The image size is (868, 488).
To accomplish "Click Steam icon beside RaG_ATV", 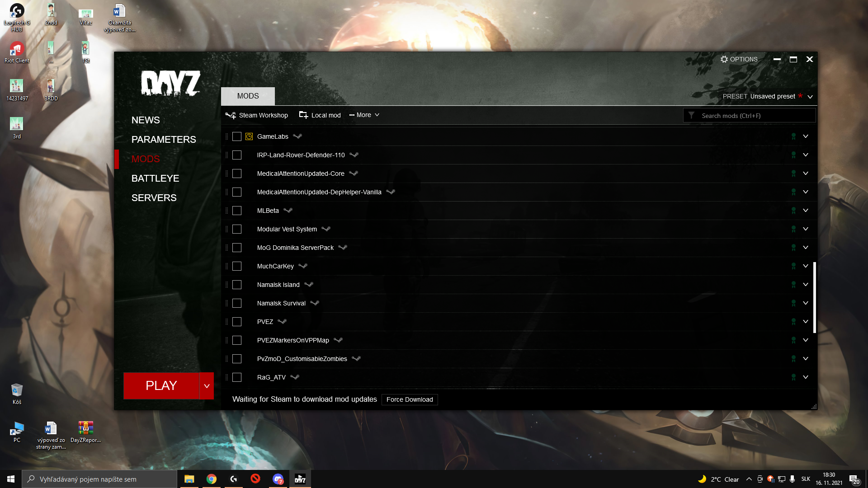I will (295, 377).
